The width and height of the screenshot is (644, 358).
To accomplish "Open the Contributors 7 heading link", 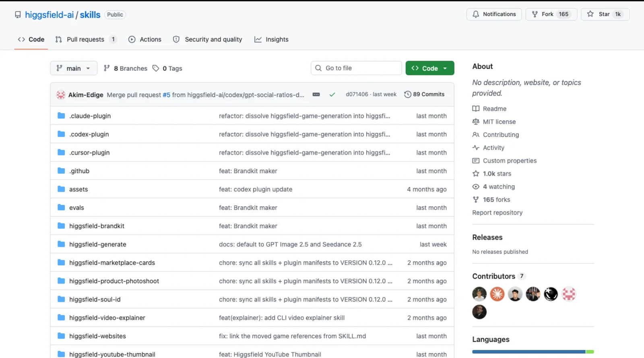I will pyautogui.click(x=499, y=276).
